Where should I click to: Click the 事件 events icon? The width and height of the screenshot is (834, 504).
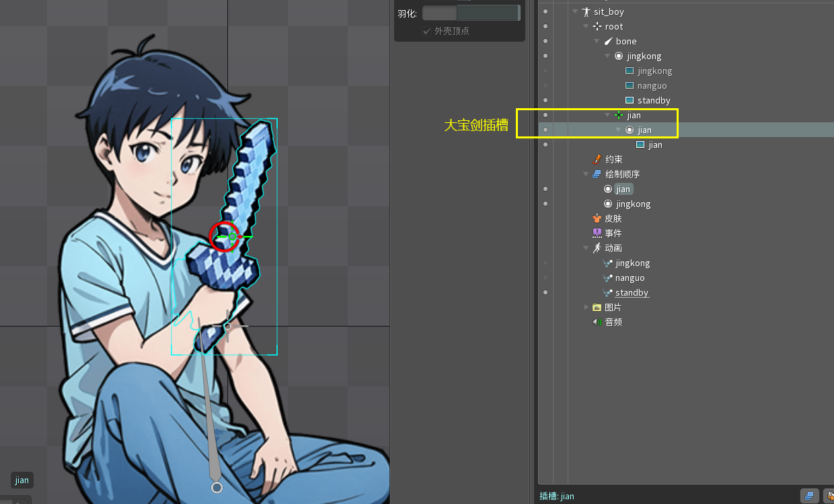tap(597, 233)
